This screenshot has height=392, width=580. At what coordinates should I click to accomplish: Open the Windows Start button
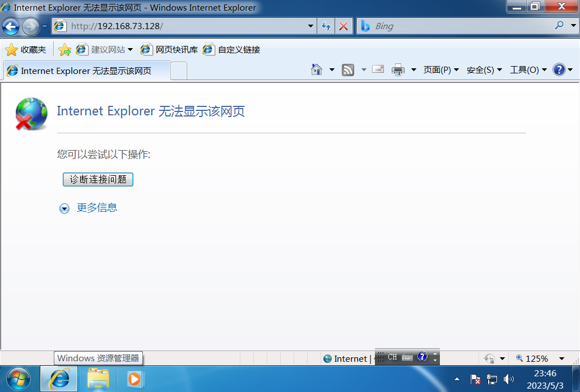click(18, 379)
